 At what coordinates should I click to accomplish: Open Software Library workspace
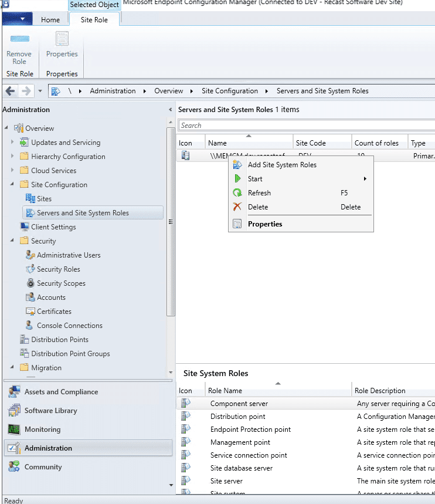pos(50,411)
